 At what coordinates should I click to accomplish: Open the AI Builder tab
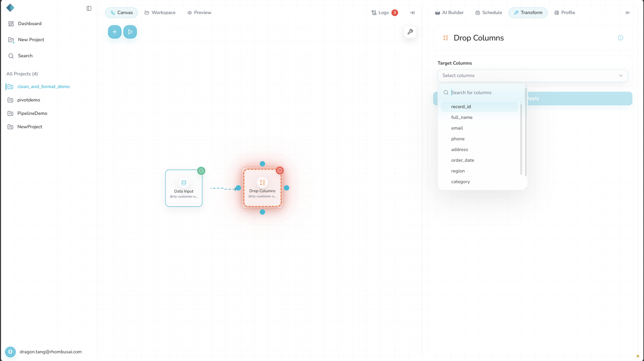tap(449, 13)
